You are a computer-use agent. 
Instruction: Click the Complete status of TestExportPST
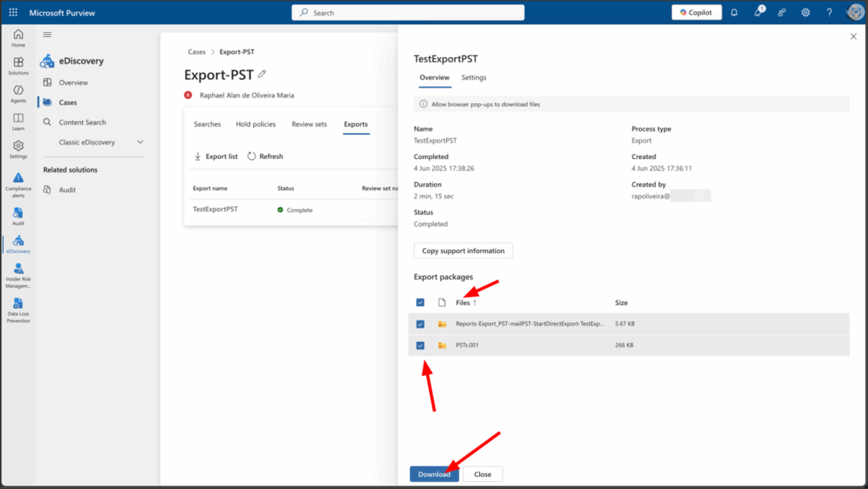pos(295,210)
